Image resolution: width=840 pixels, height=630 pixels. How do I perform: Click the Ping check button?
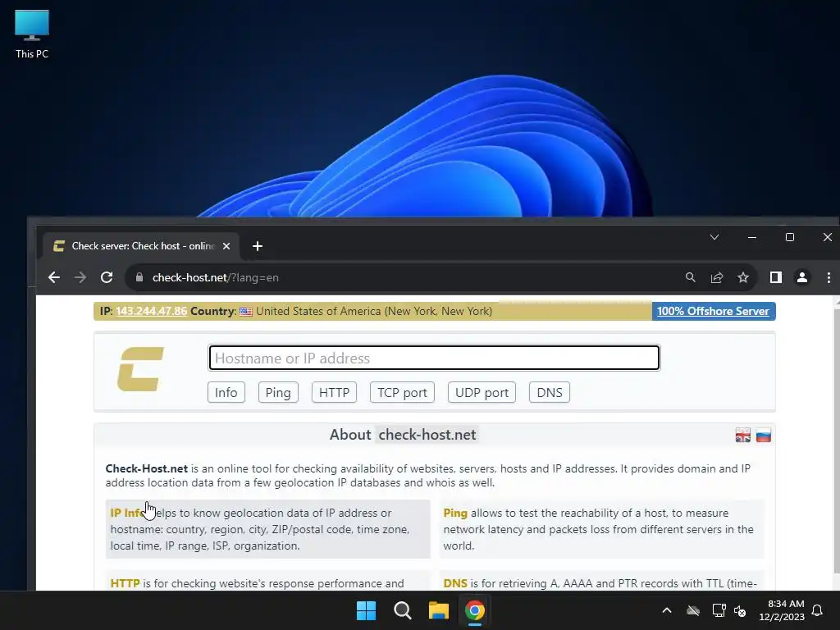click(278, 392)
